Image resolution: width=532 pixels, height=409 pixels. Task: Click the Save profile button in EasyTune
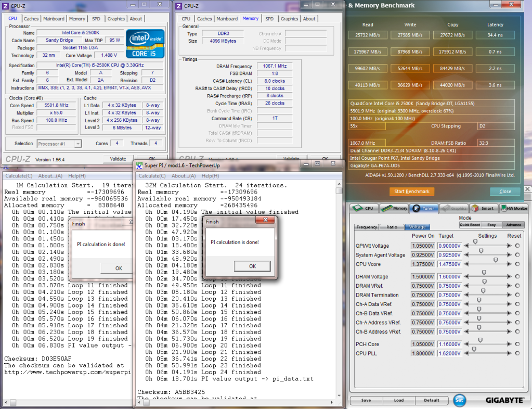tap(366, 401)
